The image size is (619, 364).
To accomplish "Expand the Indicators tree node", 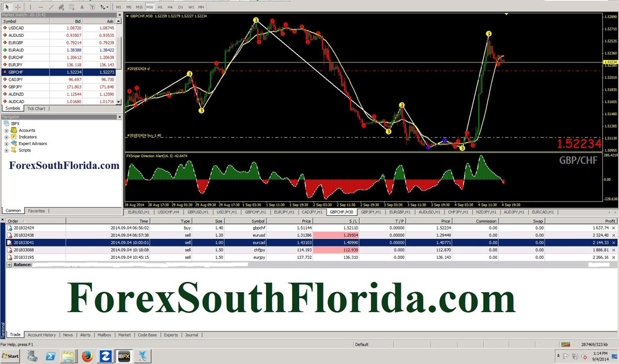I will (6, 137).
